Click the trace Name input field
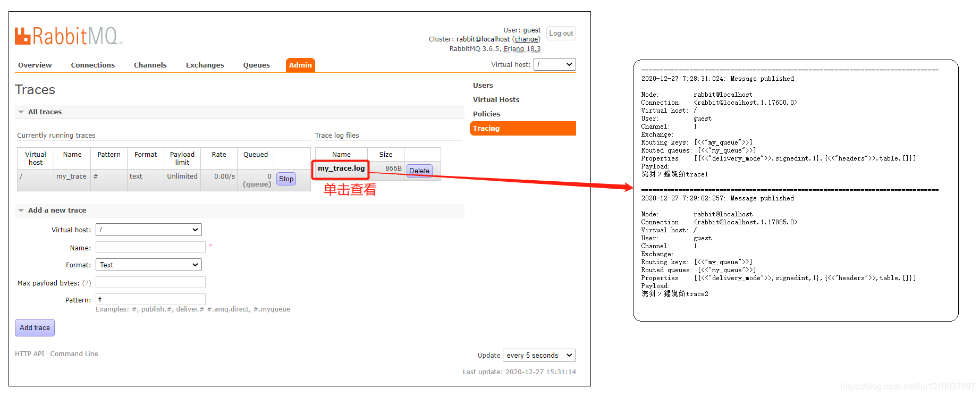The width and height of the screenshot is (980, 396). pos(150,247)
